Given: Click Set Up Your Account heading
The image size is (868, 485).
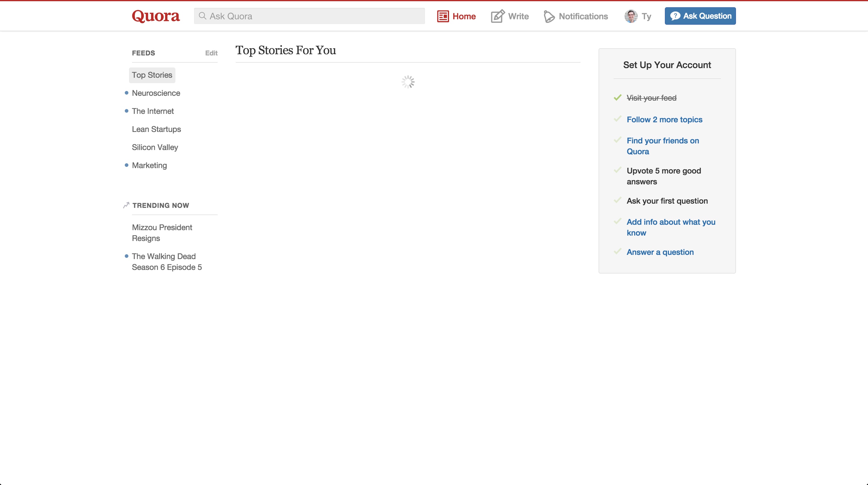Looking at the screenshot, I should coord(667,65).
